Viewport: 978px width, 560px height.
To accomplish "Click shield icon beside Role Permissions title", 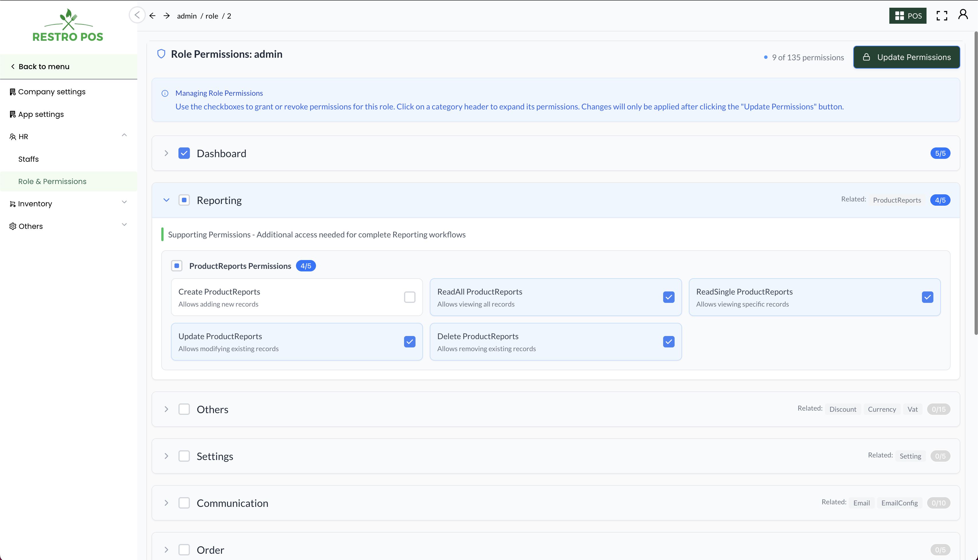I will (161, 54).
